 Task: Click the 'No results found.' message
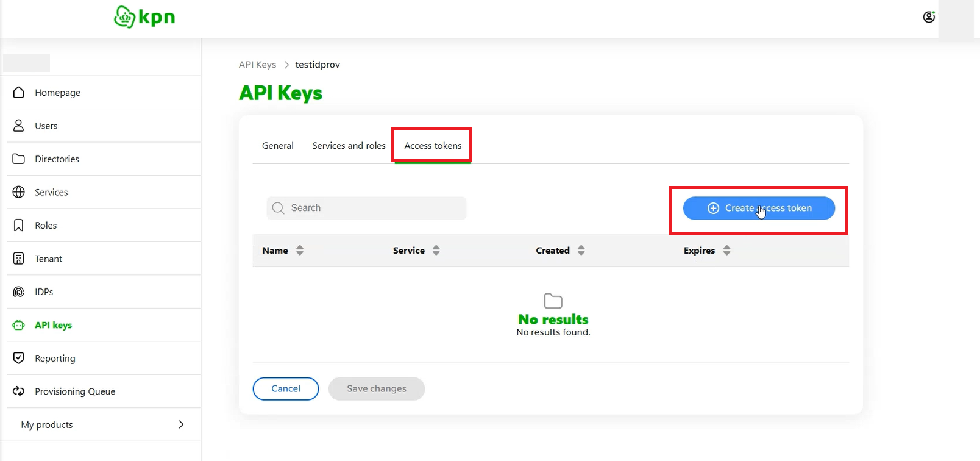553,332
